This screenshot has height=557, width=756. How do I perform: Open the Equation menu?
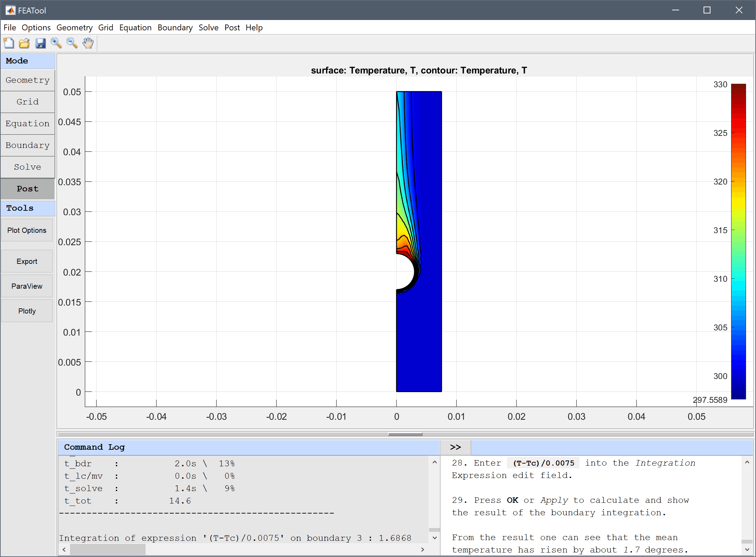[136, 28]
